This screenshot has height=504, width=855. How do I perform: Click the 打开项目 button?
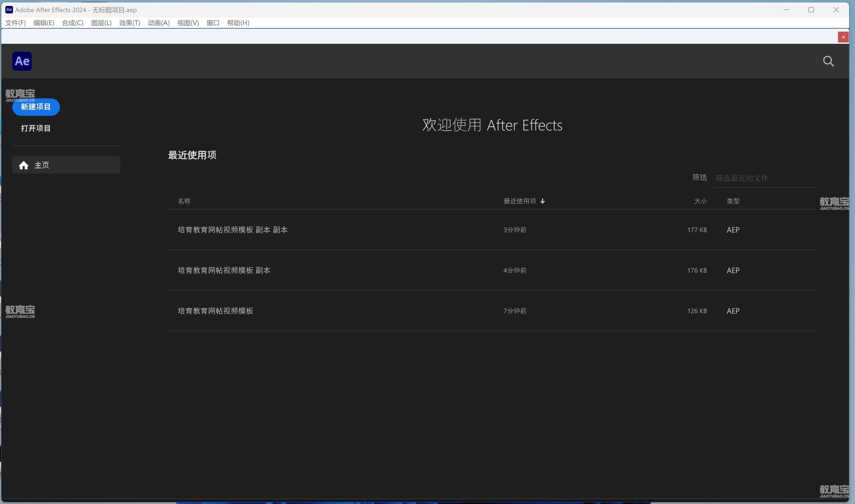(36, 128)
